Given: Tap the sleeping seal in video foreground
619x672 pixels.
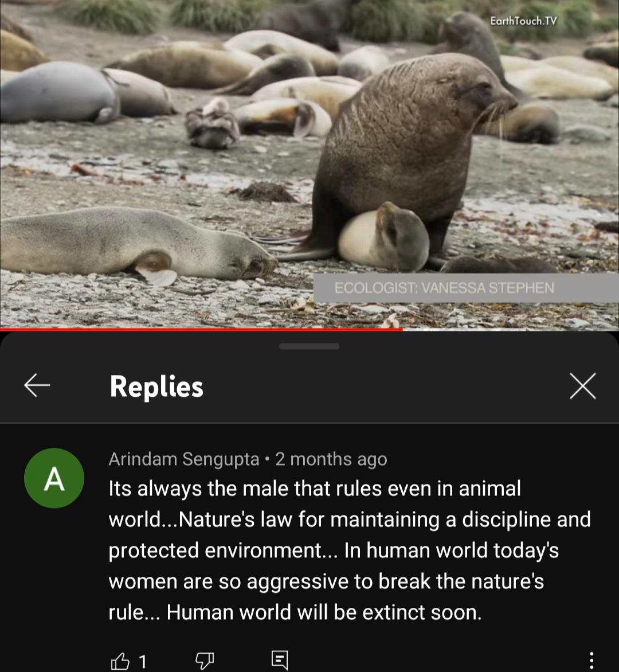Looking at the screenshot, I should [137, 244].
